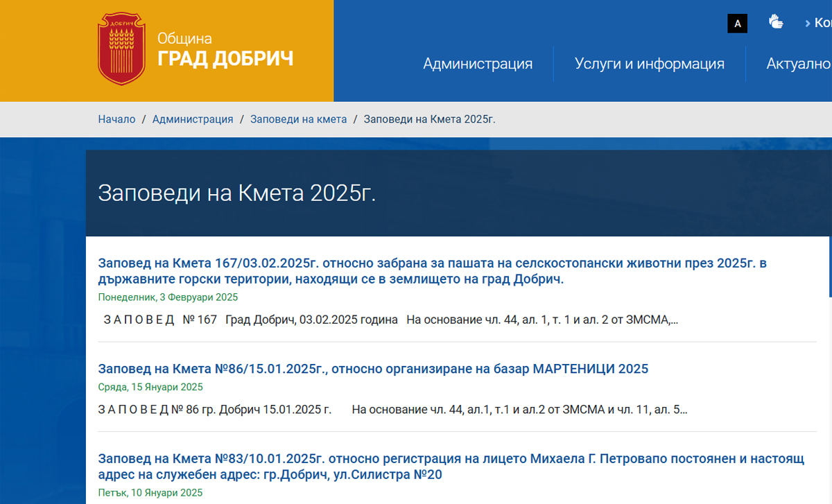This screenshot has height=504, width=832.
Task: Click the Dobrich coat of arms logo
Action: click(x=122, y=50)
